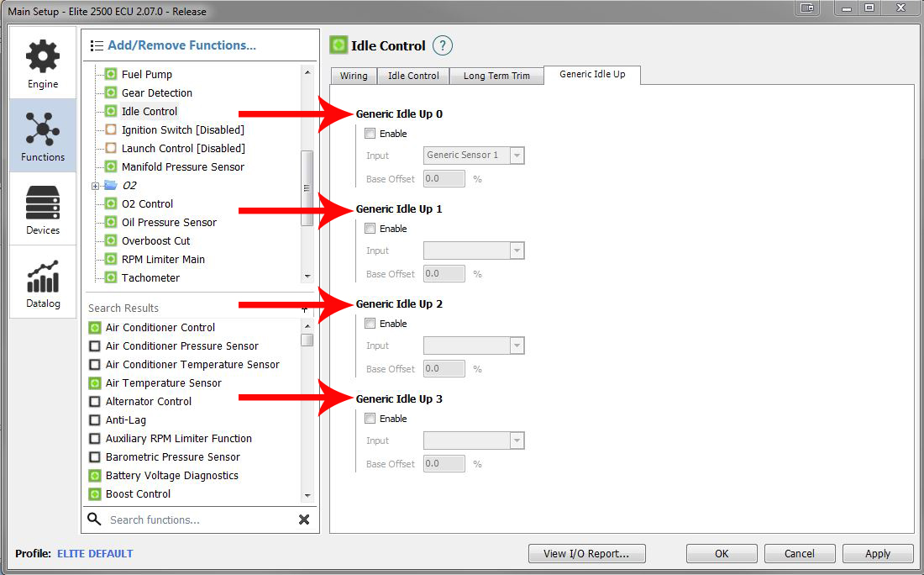924x575 pixels.
Task: Click the Search functions input field
Action: (x=201, y=520)
